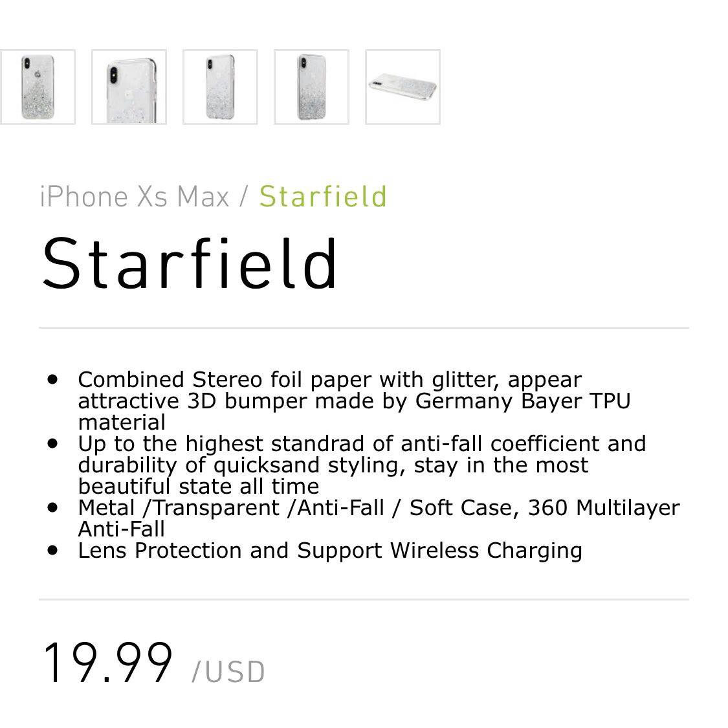Click the Lens Protection and Wireless Charging line
Screen dimensions: 728x728
click(x=329, y=551)
